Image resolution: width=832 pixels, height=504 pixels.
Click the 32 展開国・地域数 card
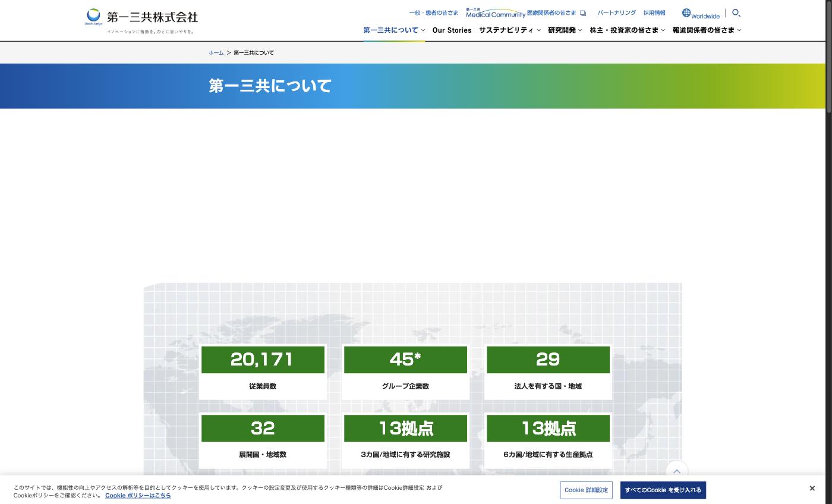pos(263,440)
